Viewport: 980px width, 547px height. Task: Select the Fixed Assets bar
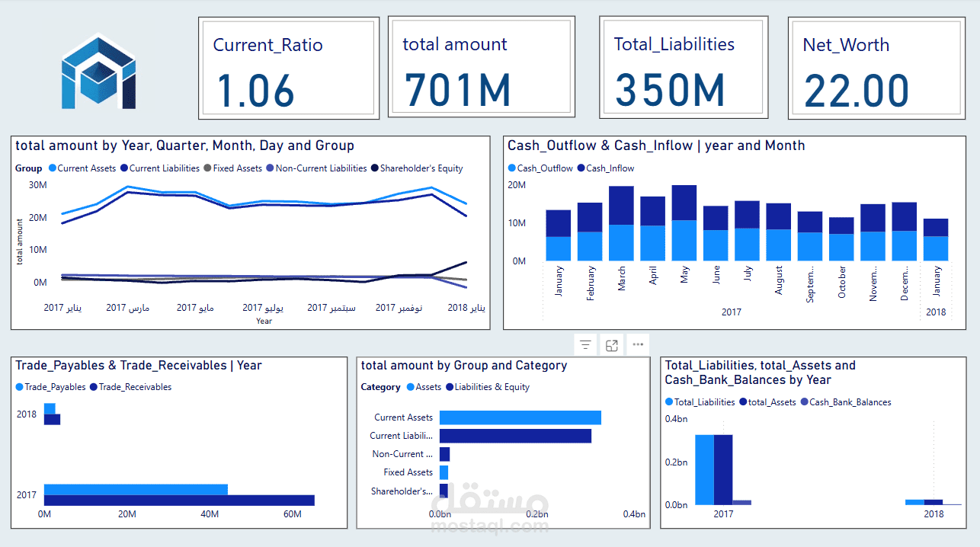click(444, 472)
